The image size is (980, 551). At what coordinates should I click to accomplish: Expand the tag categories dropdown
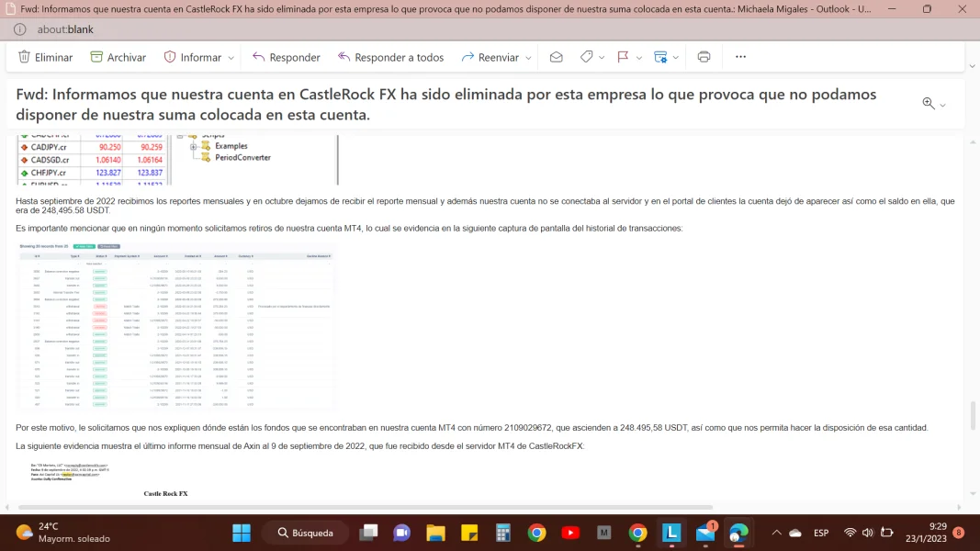[602, 58]
